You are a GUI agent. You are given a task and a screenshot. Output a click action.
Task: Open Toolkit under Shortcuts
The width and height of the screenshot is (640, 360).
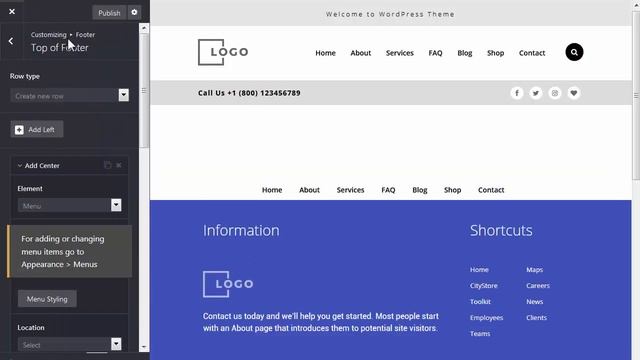click(x=480, y=302)
